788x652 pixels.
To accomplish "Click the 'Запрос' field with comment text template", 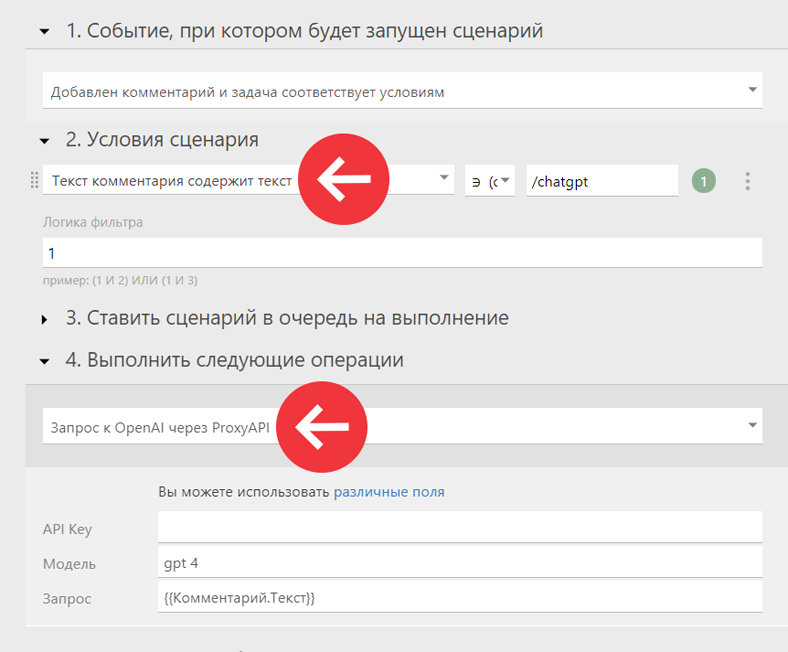I will [x=460, y=598].
